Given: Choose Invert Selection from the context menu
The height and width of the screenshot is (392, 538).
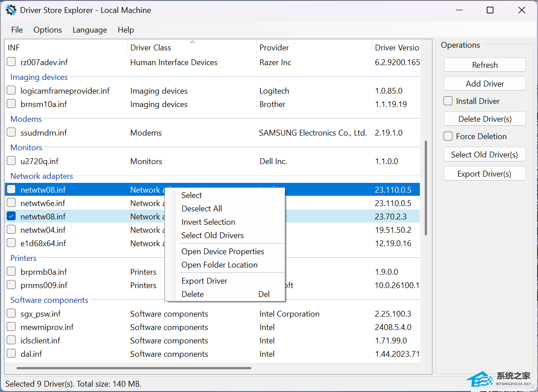Looking at the screenshot, I should coord(208,222).
